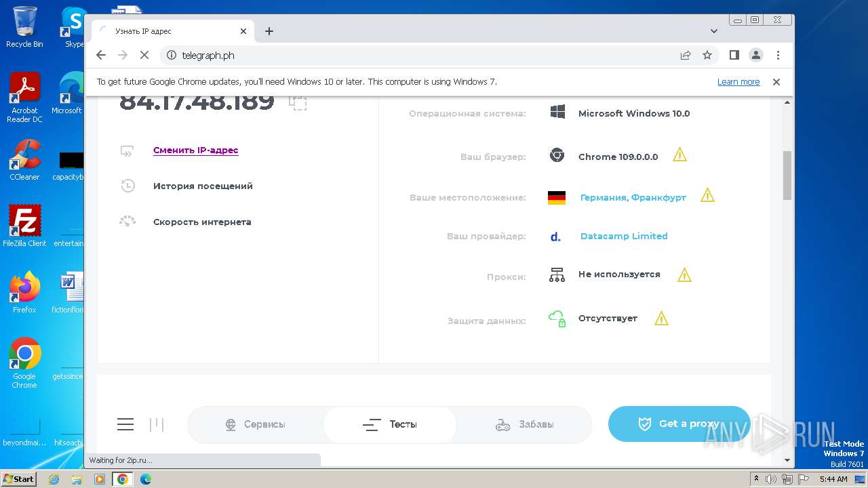Viewport: 868px width, 488px height.
Task: Open the Datacamp Limited provider link
Action: point(624,236)
